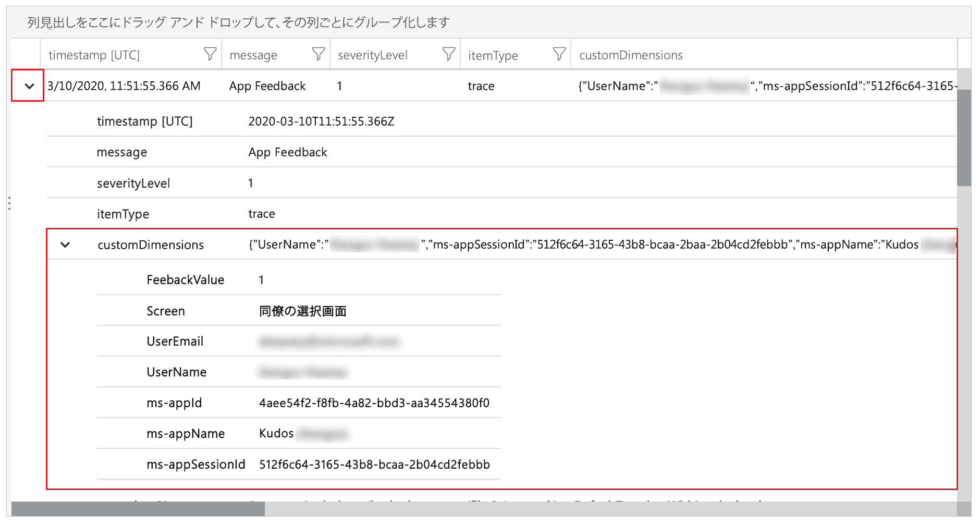Select value 2020-03-10T11:51:55.366Z
The image size is (980, 525).
321,121
